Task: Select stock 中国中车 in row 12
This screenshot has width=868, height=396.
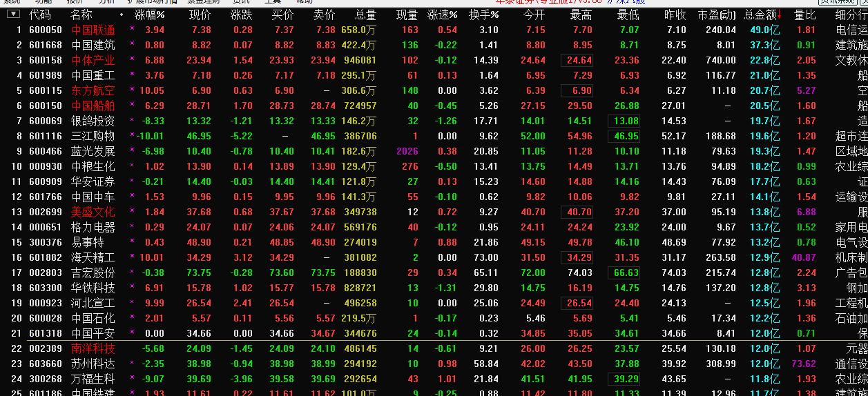Action: click(93, 197)
